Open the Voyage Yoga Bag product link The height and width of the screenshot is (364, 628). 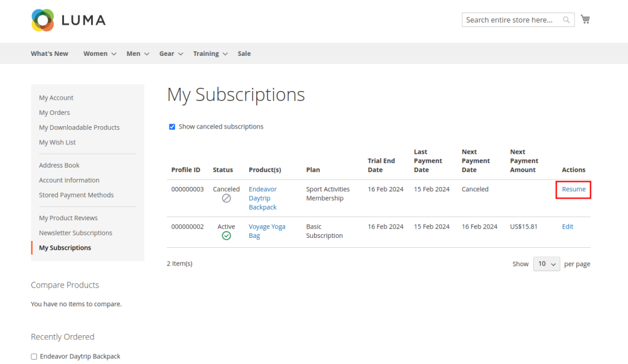click(x=267, y=231)
